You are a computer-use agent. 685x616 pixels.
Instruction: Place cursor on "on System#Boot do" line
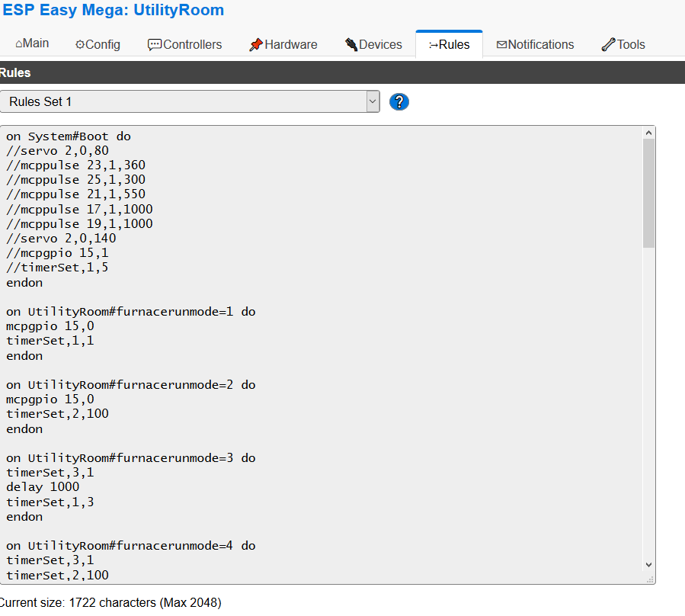point(69,136)
